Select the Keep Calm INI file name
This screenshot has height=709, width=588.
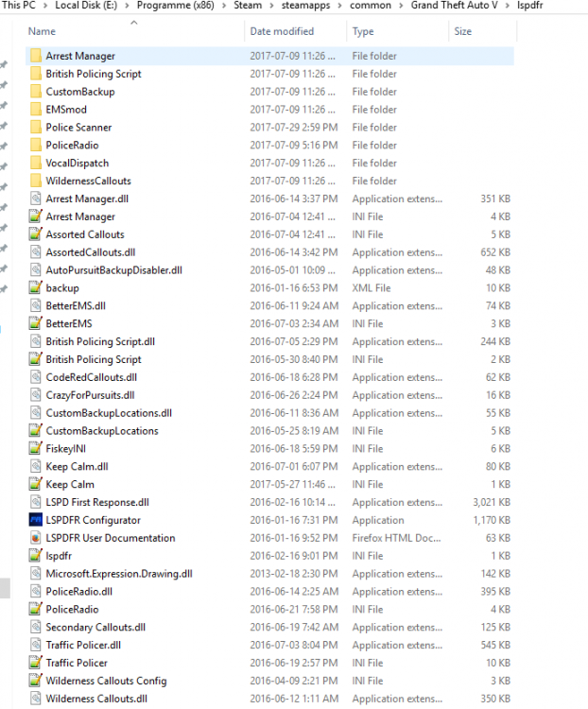70,485
